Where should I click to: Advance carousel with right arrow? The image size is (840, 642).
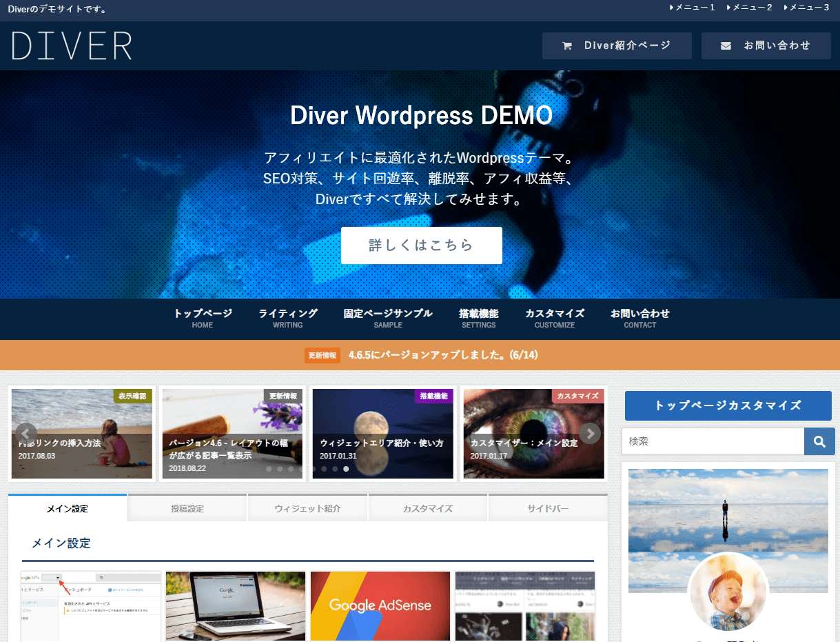coord(589,433)
